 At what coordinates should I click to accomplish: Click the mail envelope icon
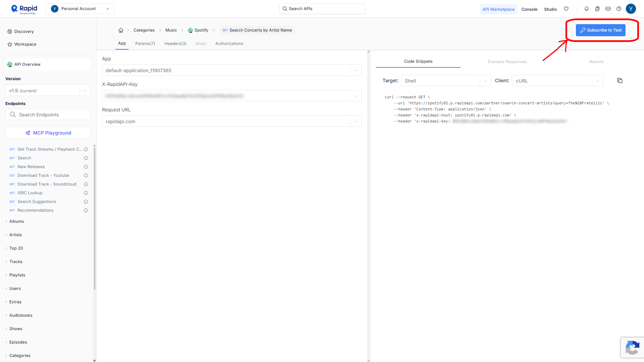coord(608,9)
